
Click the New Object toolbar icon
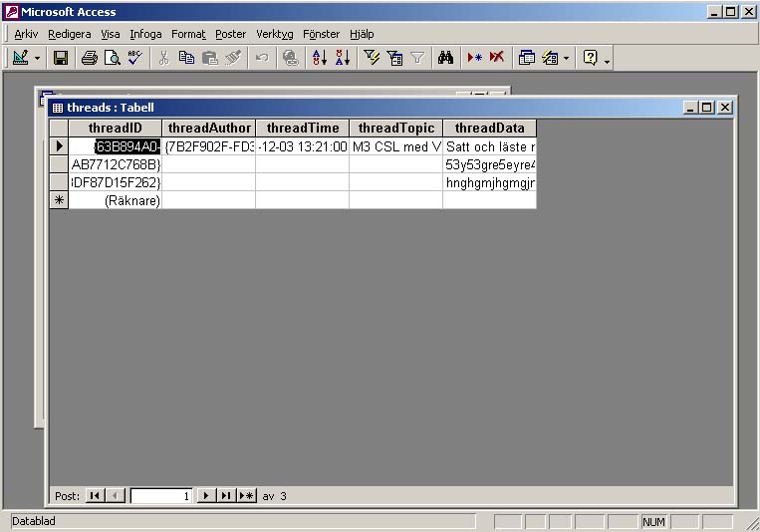[550, 58]
